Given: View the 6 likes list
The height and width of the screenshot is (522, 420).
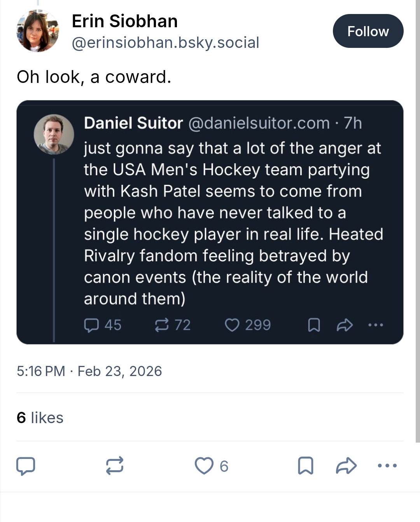Looking at the screenshot, I should (40, 418).
